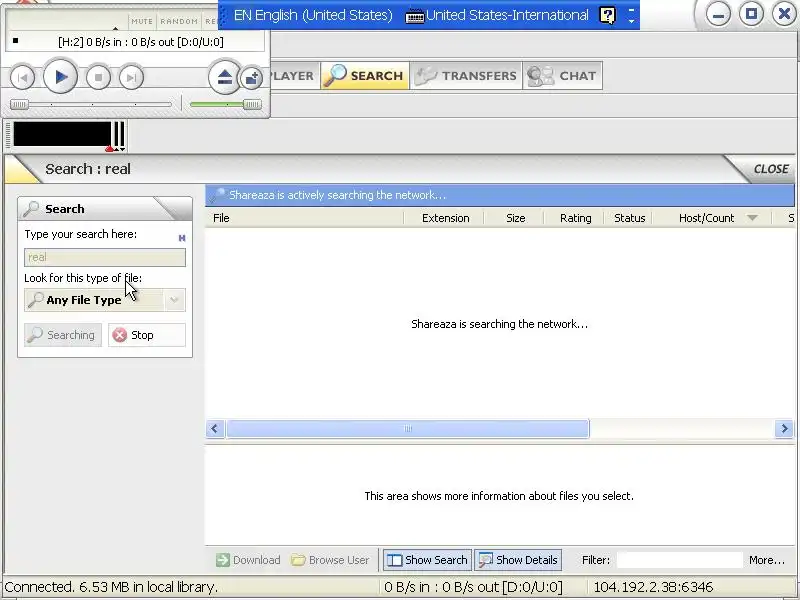Sort results by Extension column
Image resolution: width=800 pixels, height=600 pixels.
pos(445,218)
